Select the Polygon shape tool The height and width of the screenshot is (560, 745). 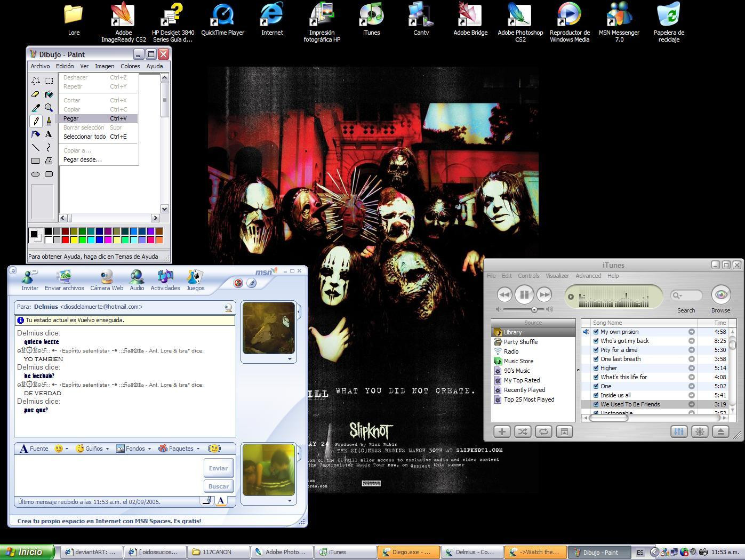pyautogui.click(x=49, y=161)
